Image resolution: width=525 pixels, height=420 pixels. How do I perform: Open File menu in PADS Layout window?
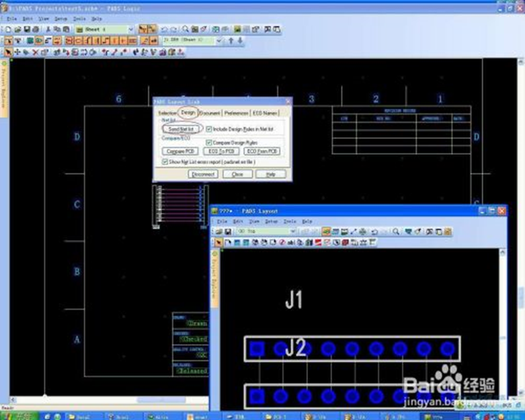tap(222, 222)
